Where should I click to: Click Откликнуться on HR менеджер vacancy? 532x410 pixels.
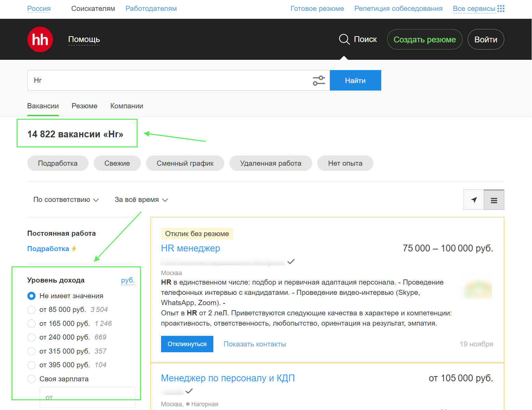point(187,344)
